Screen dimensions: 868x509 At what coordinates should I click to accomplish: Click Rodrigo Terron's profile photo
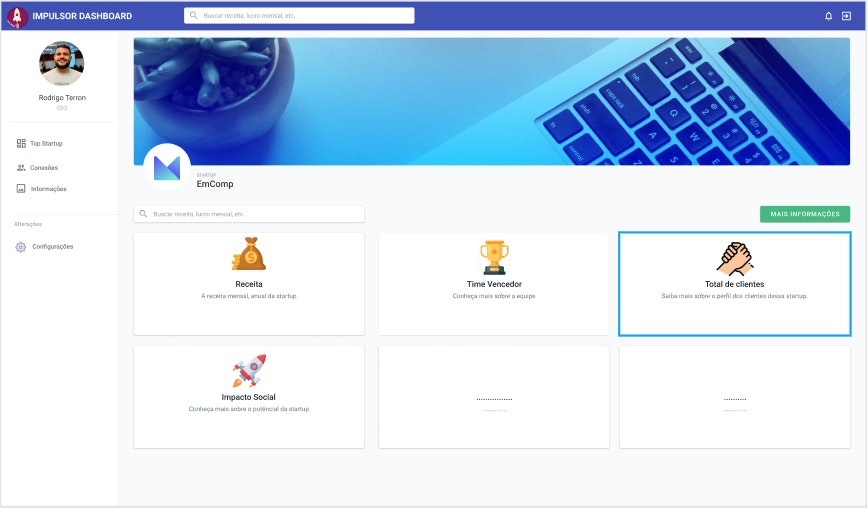click(62, 64)
